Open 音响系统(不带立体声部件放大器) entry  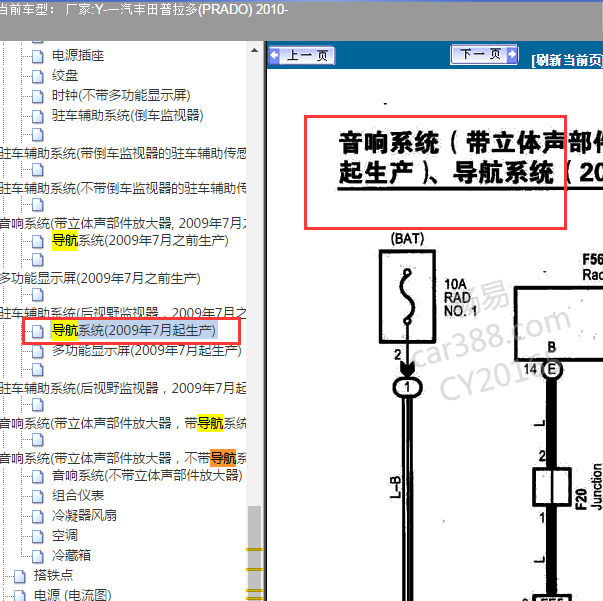147,476
